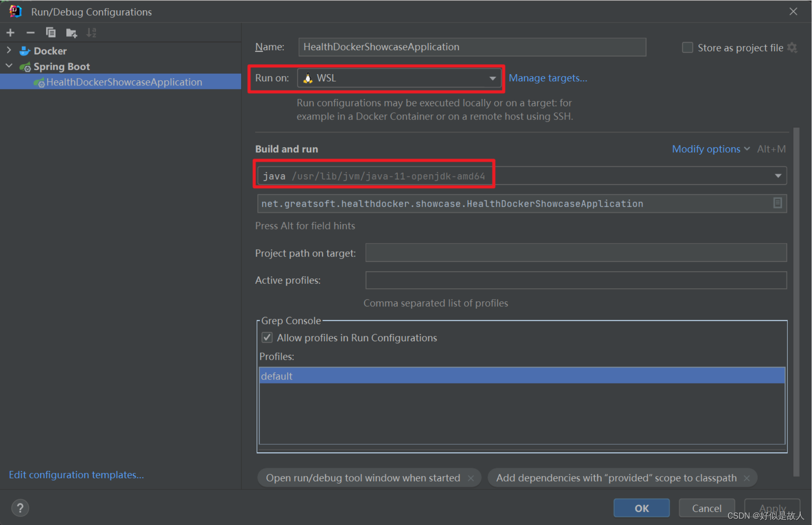Add a new run configuration

[10, 32]
